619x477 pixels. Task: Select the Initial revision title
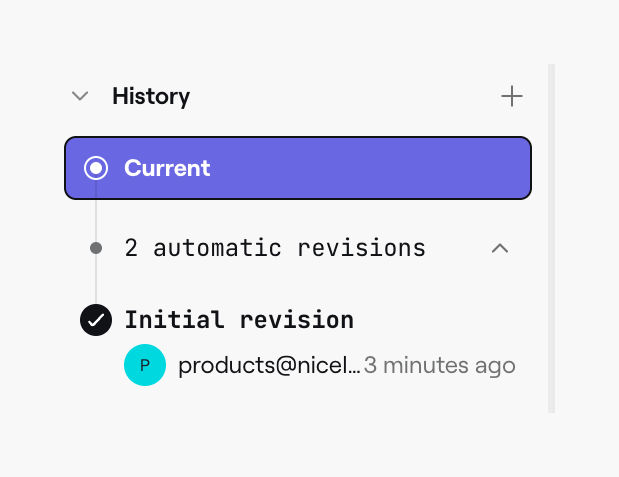point(239,320)
